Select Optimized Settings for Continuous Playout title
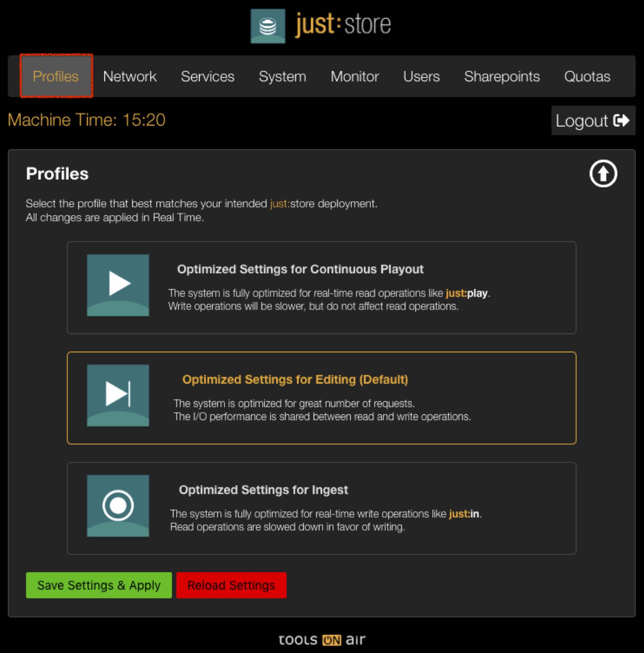Screen dimensions: 644x653 (301, 269)
